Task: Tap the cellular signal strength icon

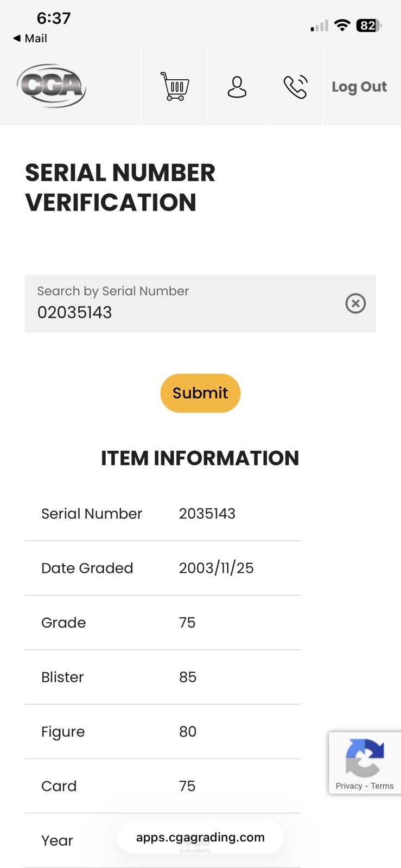Action: [x=320, y=26]
